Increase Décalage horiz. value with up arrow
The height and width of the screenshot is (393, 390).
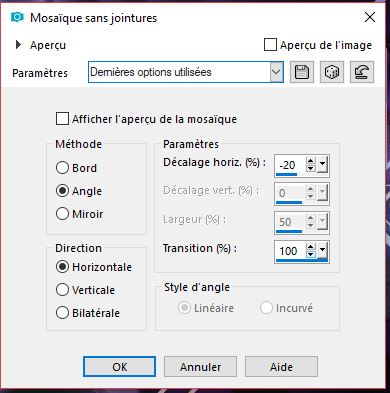coord(311,161)
